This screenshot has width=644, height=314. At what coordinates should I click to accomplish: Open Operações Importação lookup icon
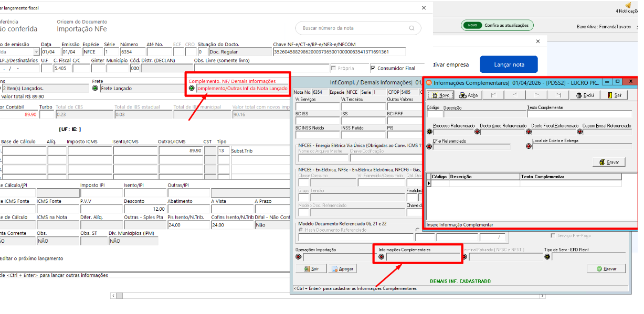coord(299,257)
